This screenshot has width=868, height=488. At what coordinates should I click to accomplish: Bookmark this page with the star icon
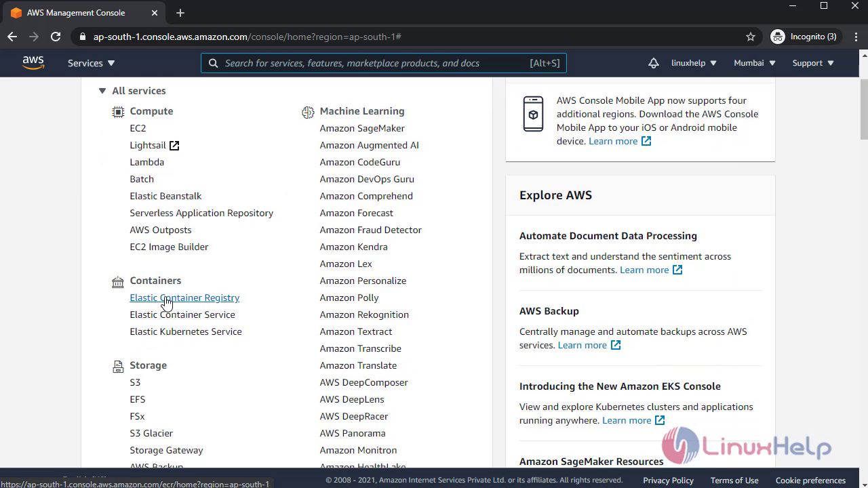751,37
